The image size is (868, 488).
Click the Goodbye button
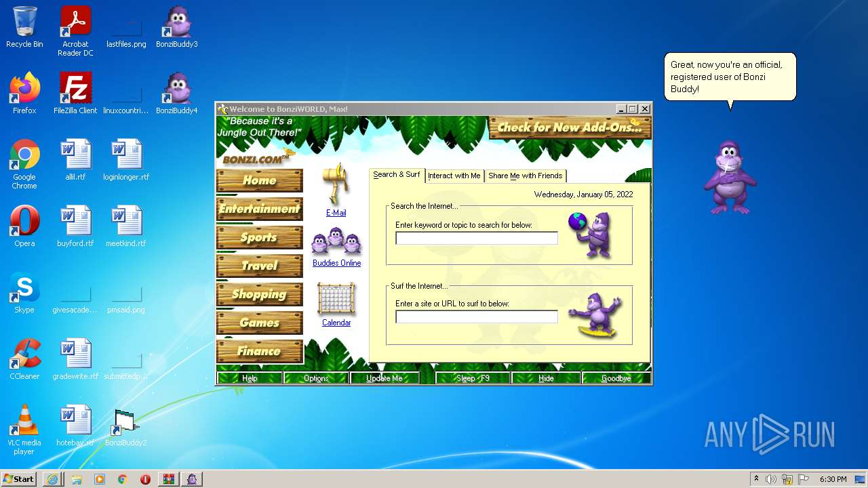616,378
